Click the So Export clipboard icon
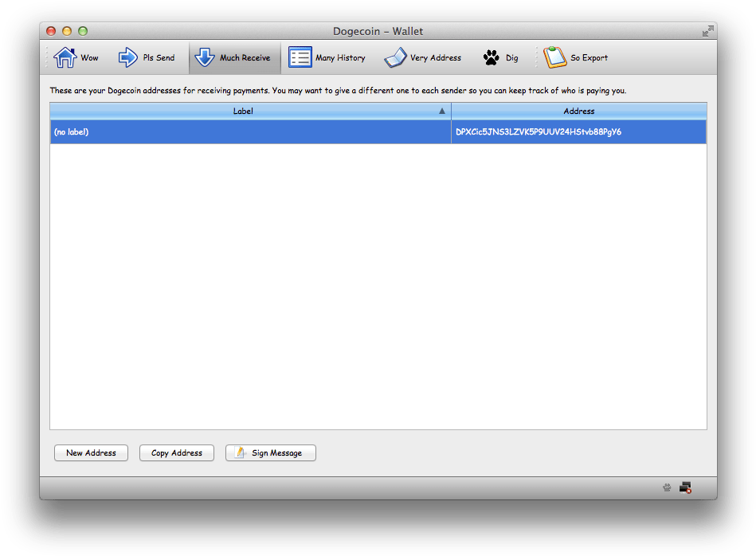756x556 pixels. pyautogui.click(x=554, y=58)
